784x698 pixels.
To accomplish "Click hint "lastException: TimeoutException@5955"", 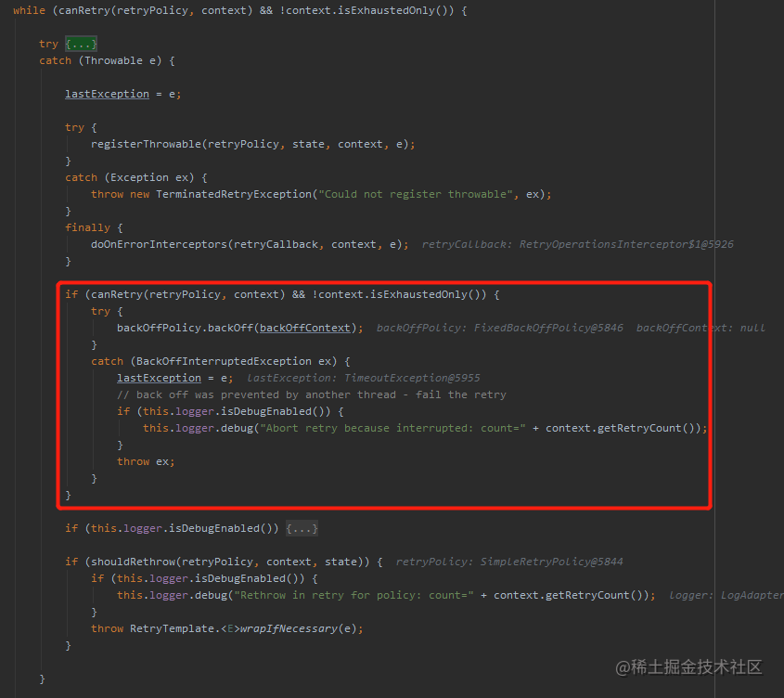I will (363, 378).
